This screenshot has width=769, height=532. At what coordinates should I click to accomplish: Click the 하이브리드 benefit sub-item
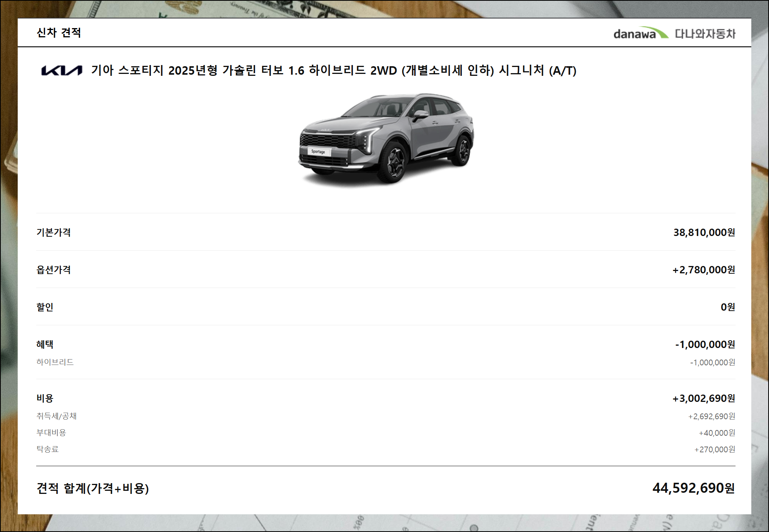click(x=55, y=362)
